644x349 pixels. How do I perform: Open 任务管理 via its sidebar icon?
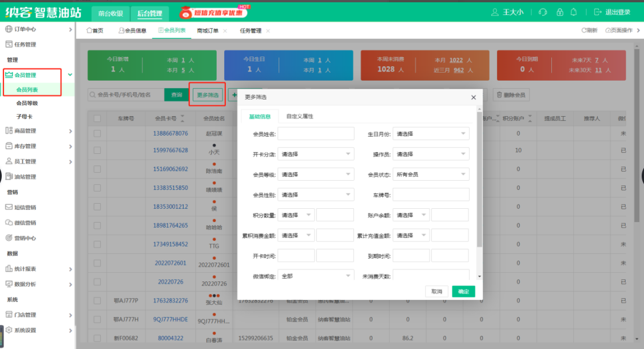click(x=9, y=45)
